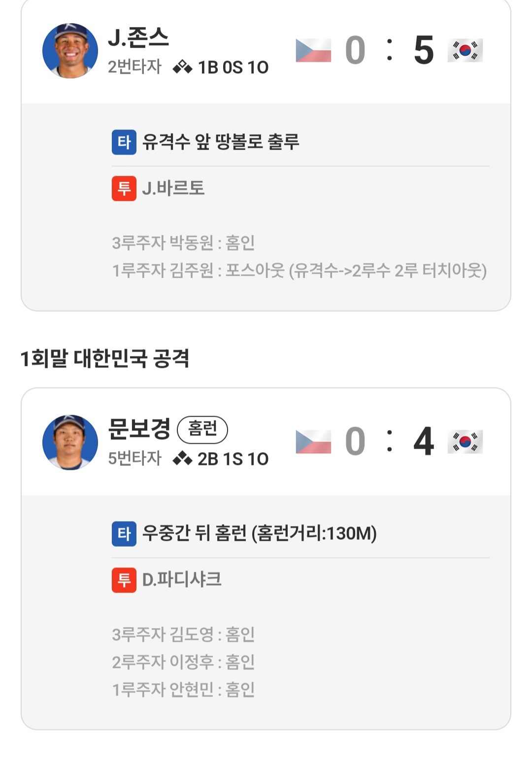Image resolution: width=532 pixels, height=761 pixels.
Task: Tap J.존스 player photo
Action: [70, 51]
